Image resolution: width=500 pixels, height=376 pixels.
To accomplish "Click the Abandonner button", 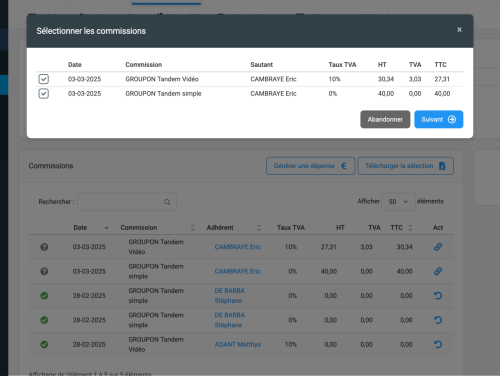I will [x=385, y=119].
